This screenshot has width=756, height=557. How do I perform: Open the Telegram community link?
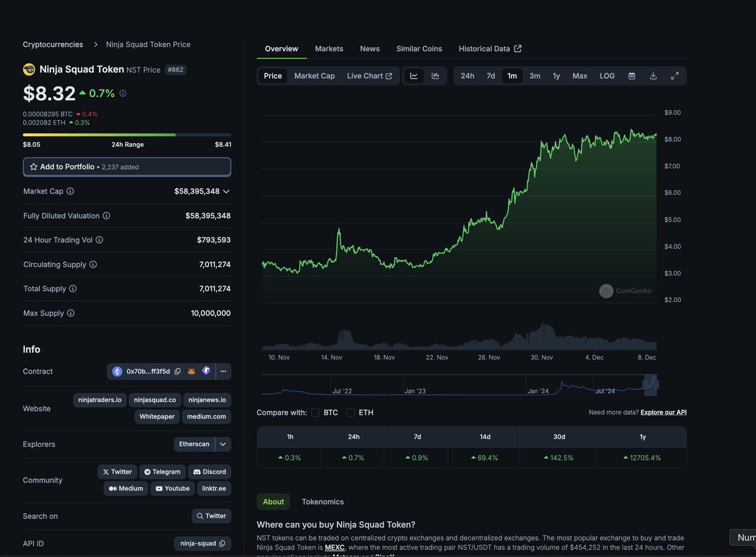pos(162,472)
